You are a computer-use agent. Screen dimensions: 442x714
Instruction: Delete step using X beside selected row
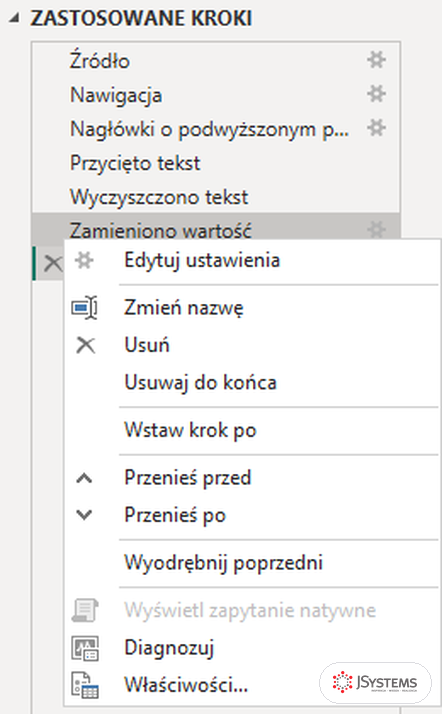[x=53, y=263]
